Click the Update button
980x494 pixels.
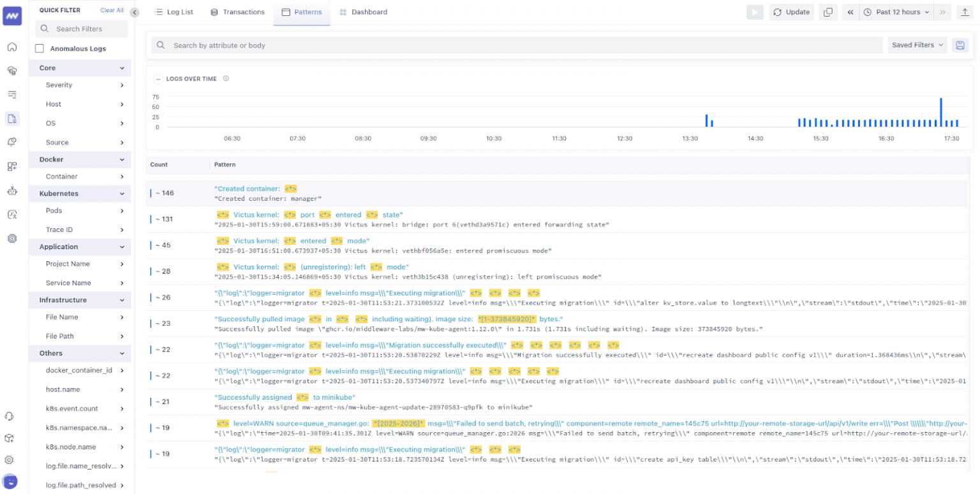(x=791, y=12)
